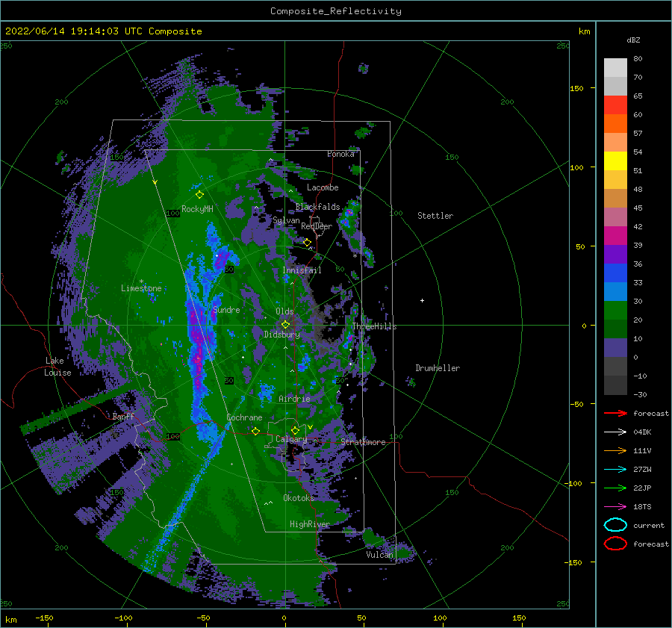Click the Ponoka town label
Screen dimensions: 672x628
(x=340, y=154)
